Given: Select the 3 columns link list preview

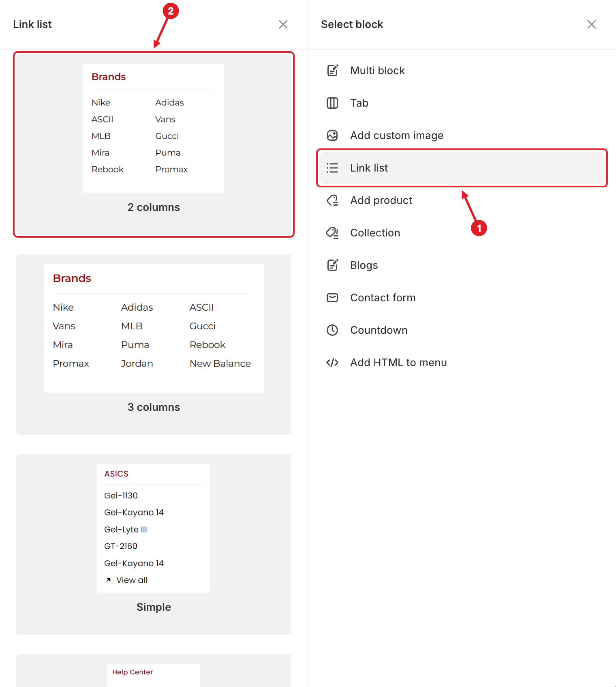Looking at the screenshot, I should coord(154,344).
